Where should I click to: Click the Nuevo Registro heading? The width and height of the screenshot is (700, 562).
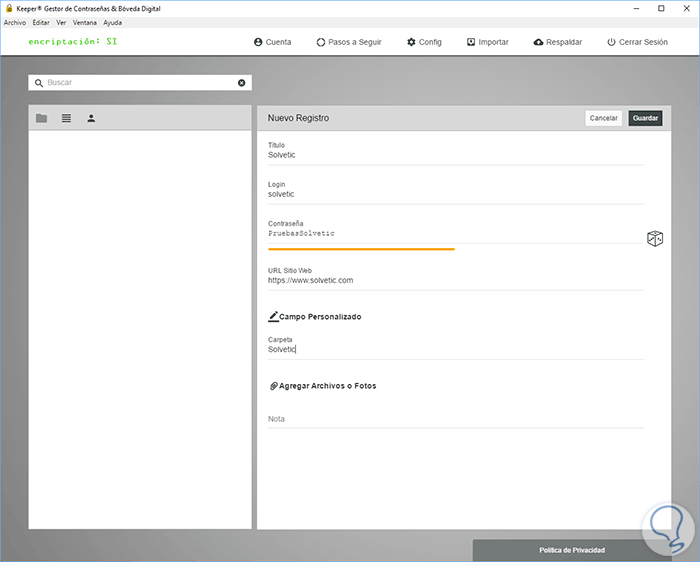point(298,118)
